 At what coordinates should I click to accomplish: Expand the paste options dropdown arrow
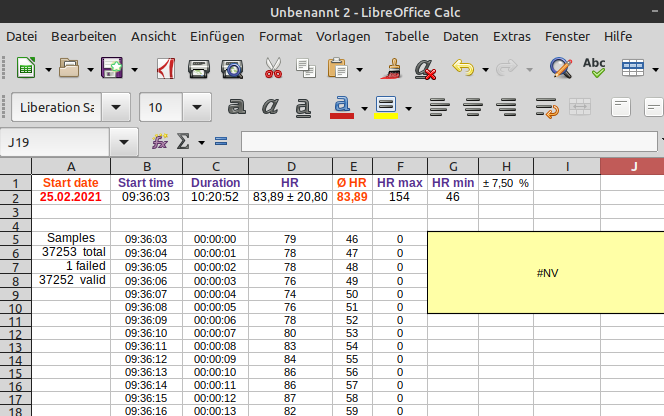tap(359, 69)
